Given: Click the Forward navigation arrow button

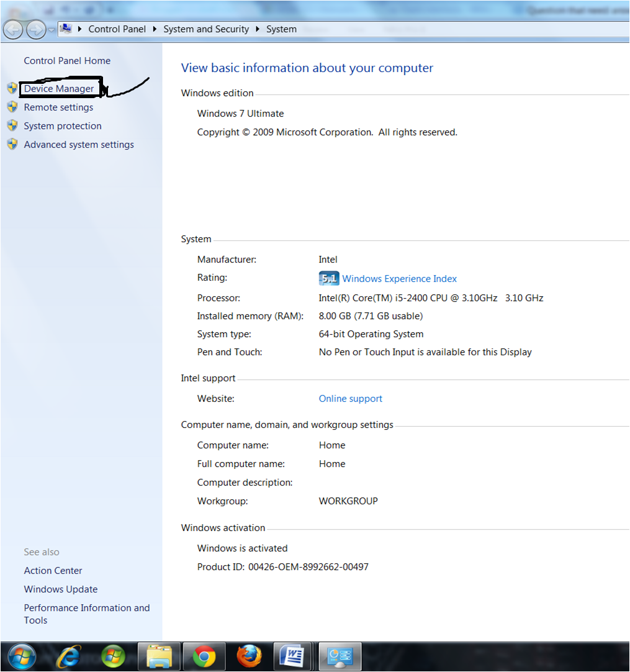Looking at the screenshot, I should pyautogui.click(x=36, y=30).
